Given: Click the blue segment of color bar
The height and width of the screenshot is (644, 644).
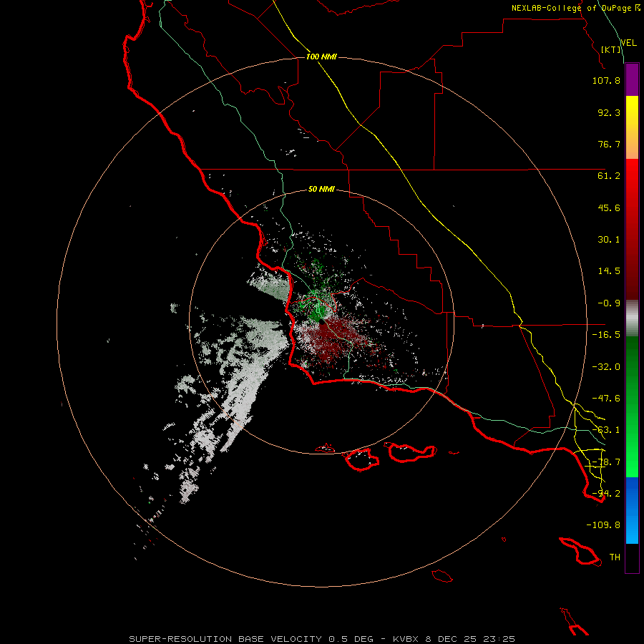Looking at the screenshot, I should [x=632, y=510].
